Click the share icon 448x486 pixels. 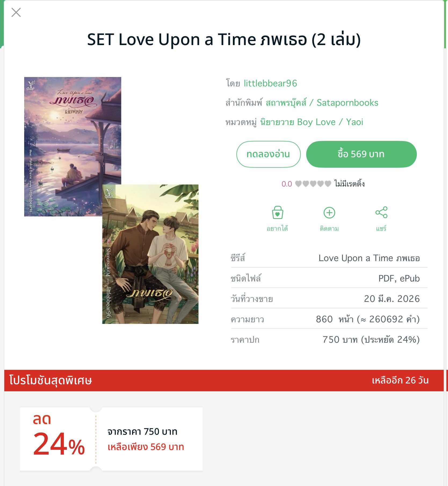point(381,212)
